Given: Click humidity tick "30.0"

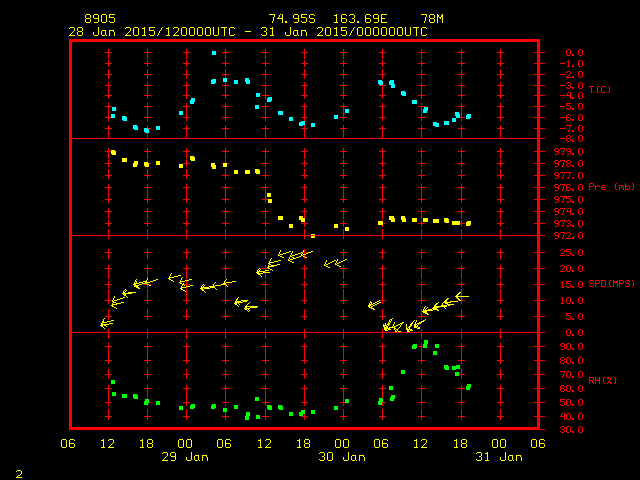Looking at the screenshot, I should 571,430.
